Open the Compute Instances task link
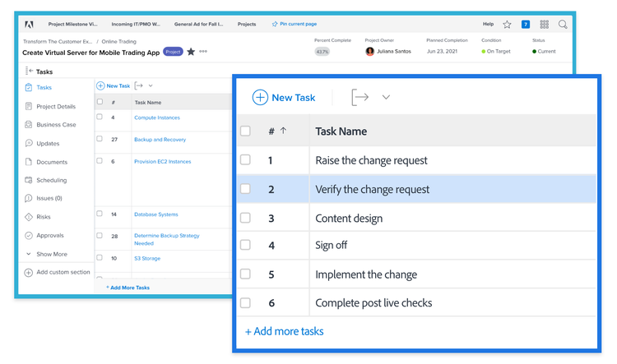Viewport: 617px width, 364px height. pyautogui.click(x=157, y=117)
